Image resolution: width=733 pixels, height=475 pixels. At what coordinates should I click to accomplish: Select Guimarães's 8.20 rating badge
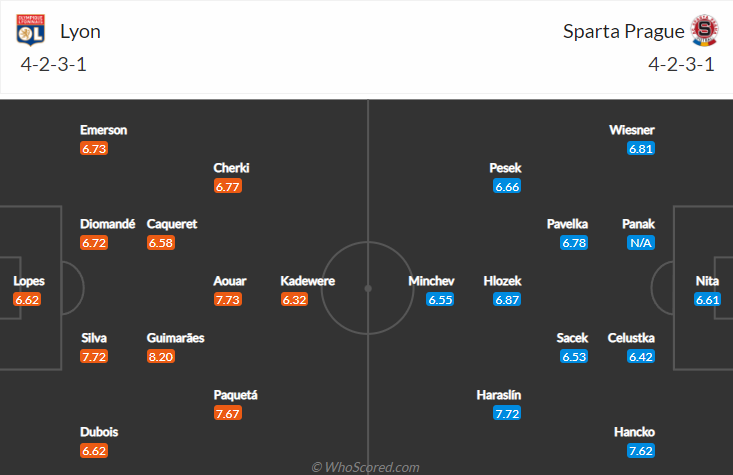coord(161,357)
